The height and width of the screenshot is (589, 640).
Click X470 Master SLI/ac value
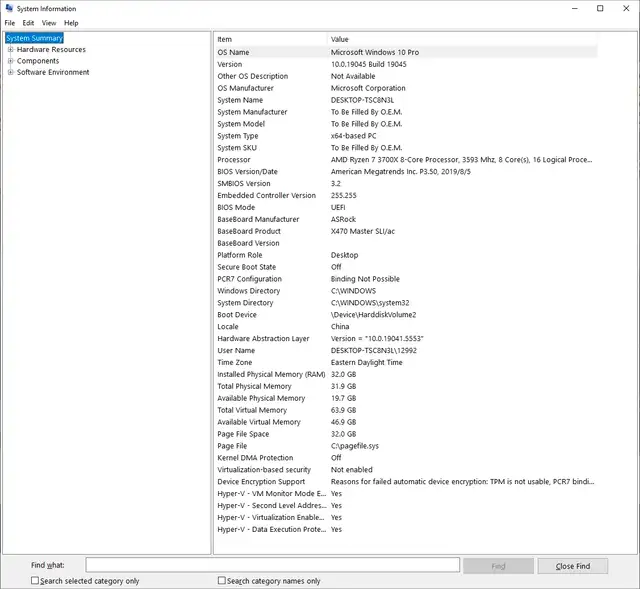363,231
